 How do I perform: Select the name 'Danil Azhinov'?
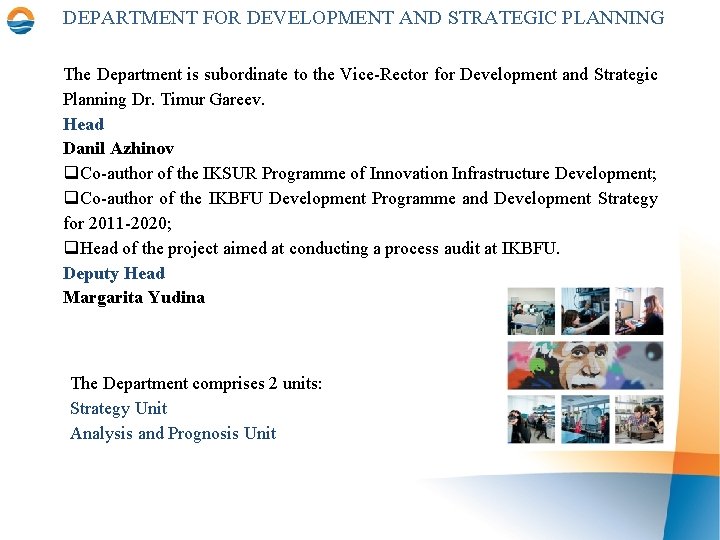118,148
